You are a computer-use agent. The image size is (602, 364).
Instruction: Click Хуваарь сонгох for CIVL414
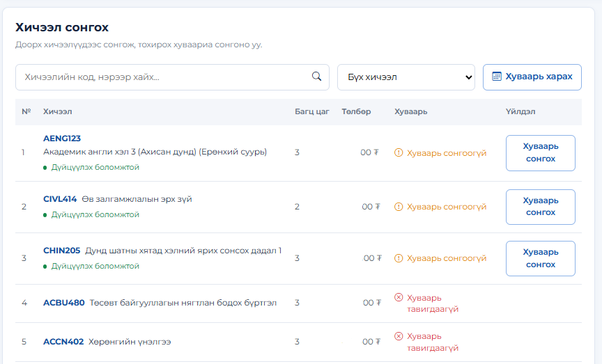pyautogui.click(x=540, y=207)
